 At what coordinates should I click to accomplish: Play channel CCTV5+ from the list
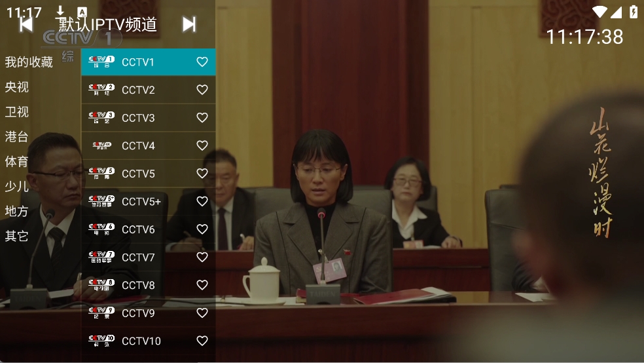(149, 201)
